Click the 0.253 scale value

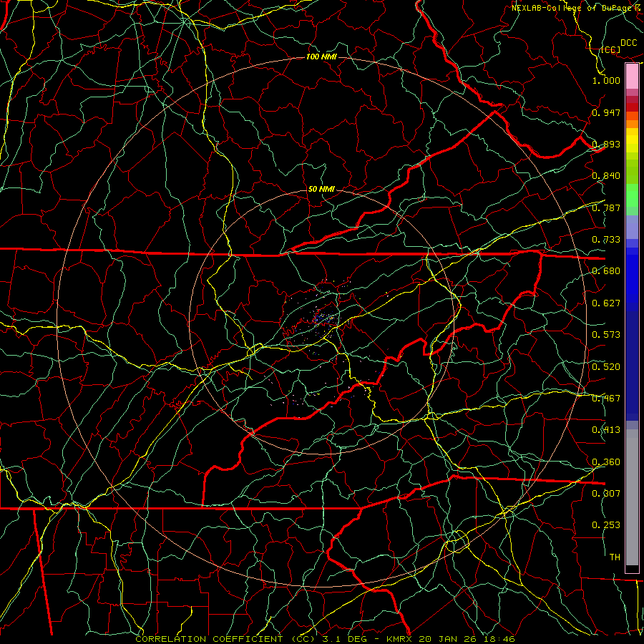pos(606,525)
